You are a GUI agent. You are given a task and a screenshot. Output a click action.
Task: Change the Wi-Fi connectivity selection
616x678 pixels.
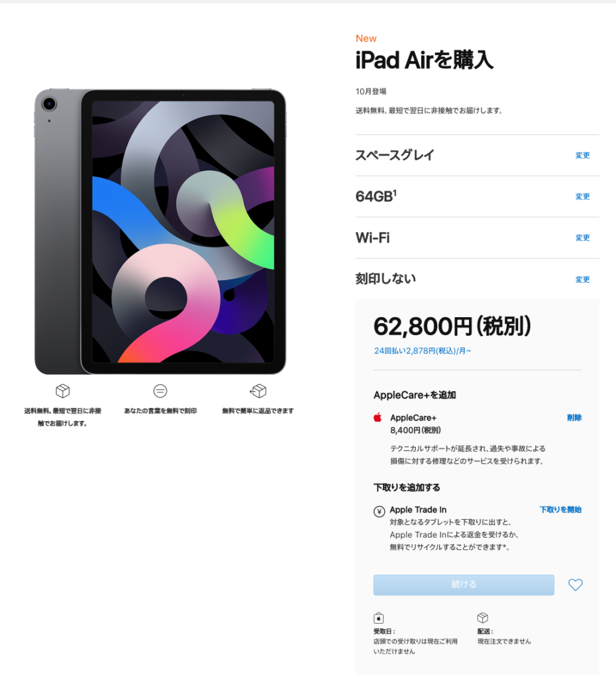coord(582,238)
